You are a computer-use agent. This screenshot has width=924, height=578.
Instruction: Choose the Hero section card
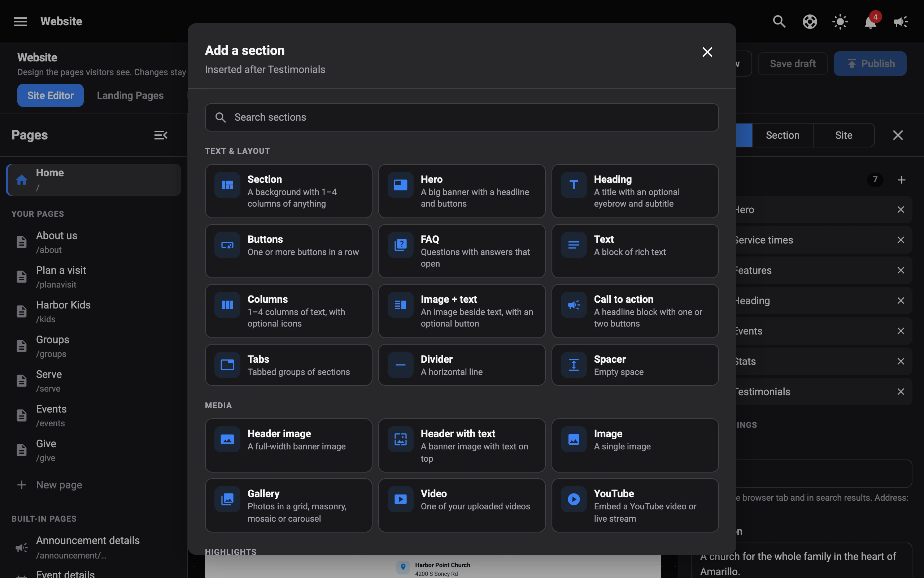pyautogui.click(x=462, y=191)
